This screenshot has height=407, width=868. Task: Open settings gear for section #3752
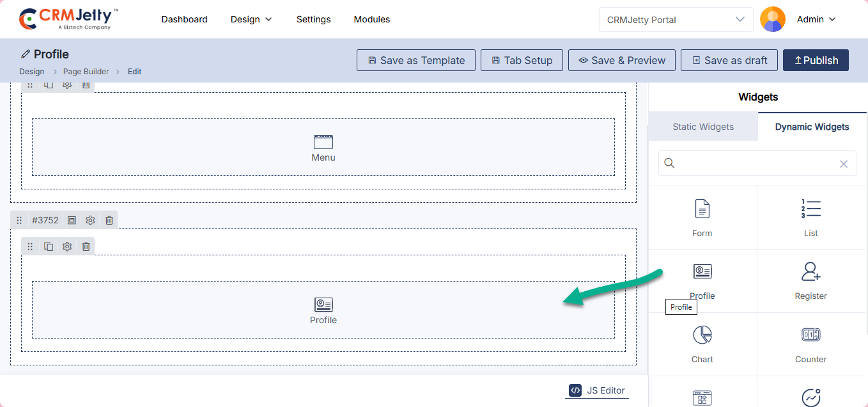pyautogui.click(x=90, y=220)
